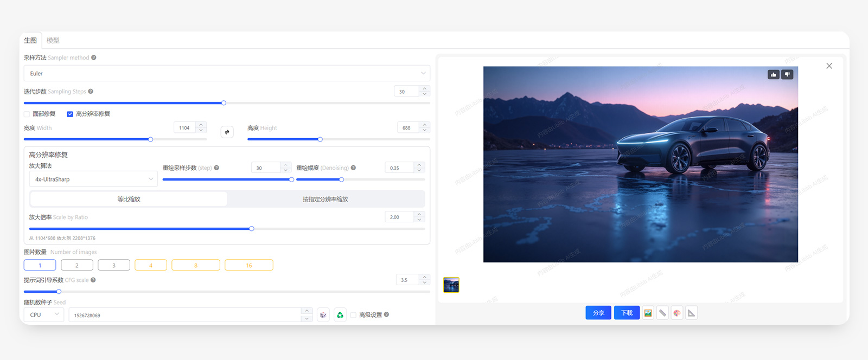
Task: Switch to the 模型 tab
Action: pyautogui.click(x=53, y=40)
